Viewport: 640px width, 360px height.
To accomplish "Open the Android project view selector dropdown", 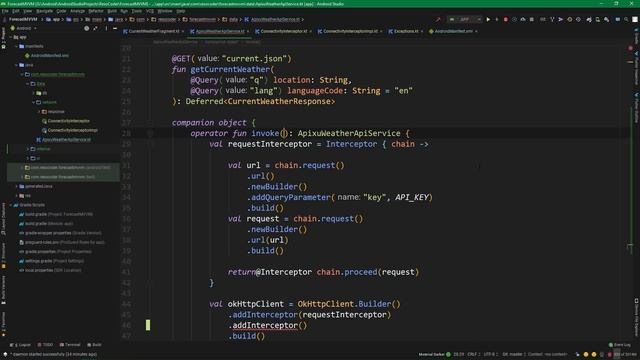I will point(24,28).
